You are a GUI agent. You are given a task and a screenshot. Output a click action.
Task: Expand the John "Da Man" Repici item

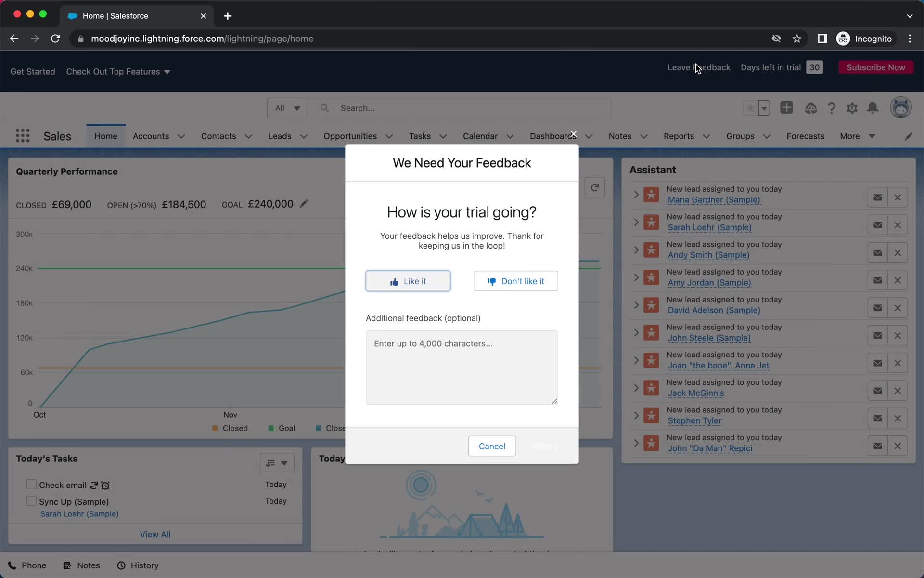coord(636,443)
